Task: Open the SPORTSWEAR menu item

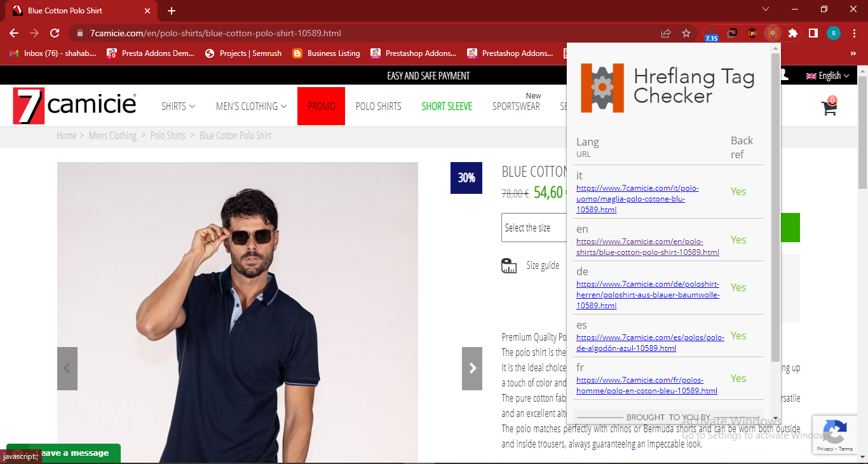Action: coord(516,106)
